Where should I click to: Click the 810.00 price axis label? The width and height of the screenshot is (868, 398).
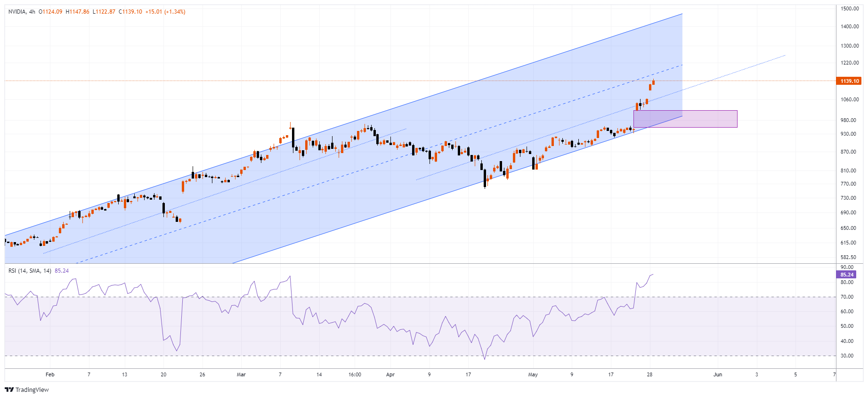point(848,171)
